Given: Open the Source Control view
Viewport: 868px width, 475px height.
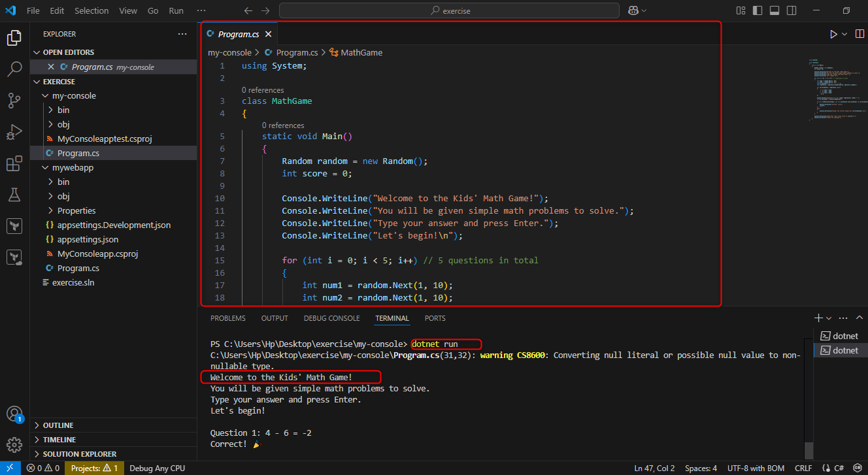Looking at the screenshot, I should coord(14,101).
